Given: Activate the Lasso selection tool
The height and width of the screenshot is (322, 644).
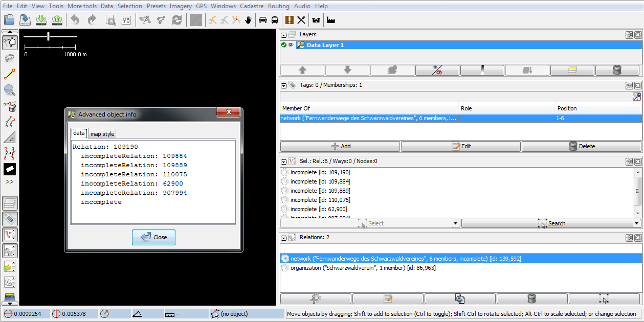Looking at the screenshot, I should coord(10,58).
